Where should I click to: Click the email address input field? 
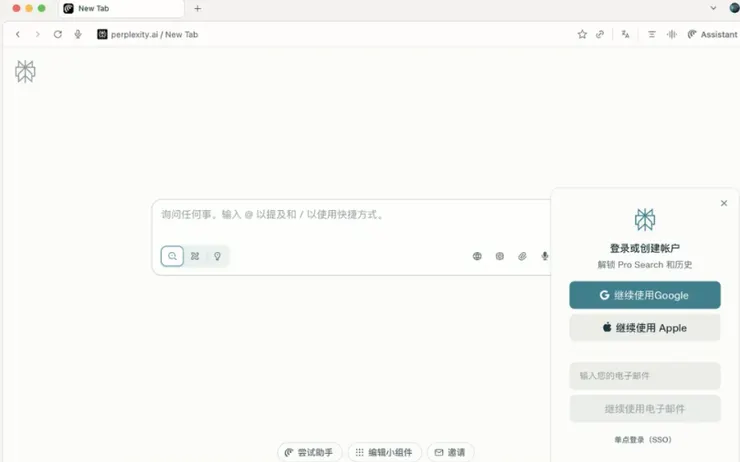pyautogui.click(x=645, y=376)
